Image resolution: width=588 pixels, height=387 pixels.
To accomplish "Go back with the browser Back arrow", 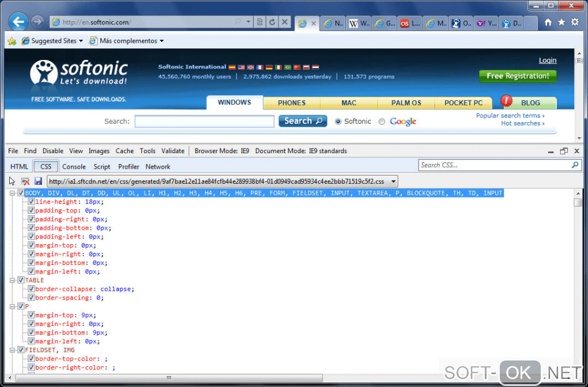I will click(x=18, y=22).
